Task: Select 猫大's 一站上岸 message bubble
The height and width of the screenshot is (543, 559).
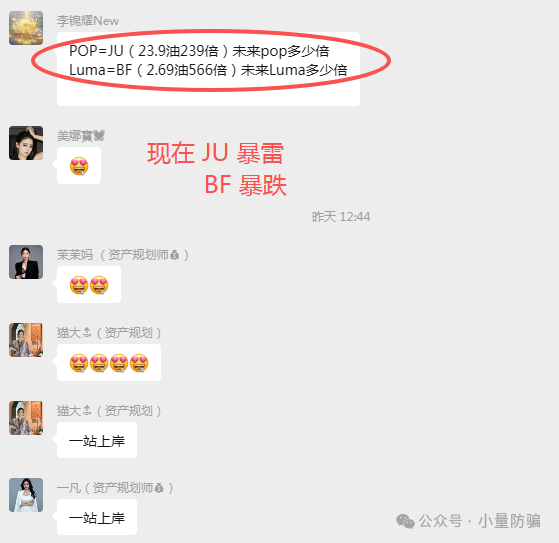Action: point(97,440)
